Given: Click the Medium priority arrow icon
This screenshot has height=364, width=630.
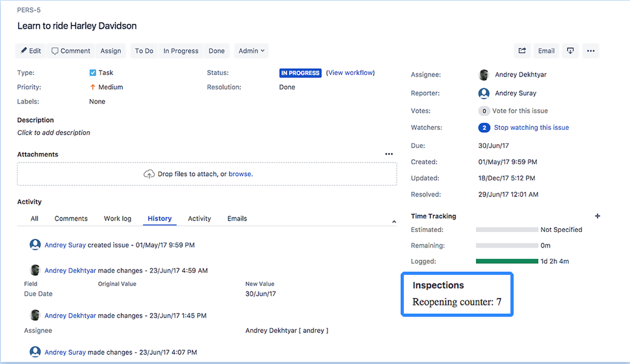Looking at the screenshot, I should click(93, 87).
